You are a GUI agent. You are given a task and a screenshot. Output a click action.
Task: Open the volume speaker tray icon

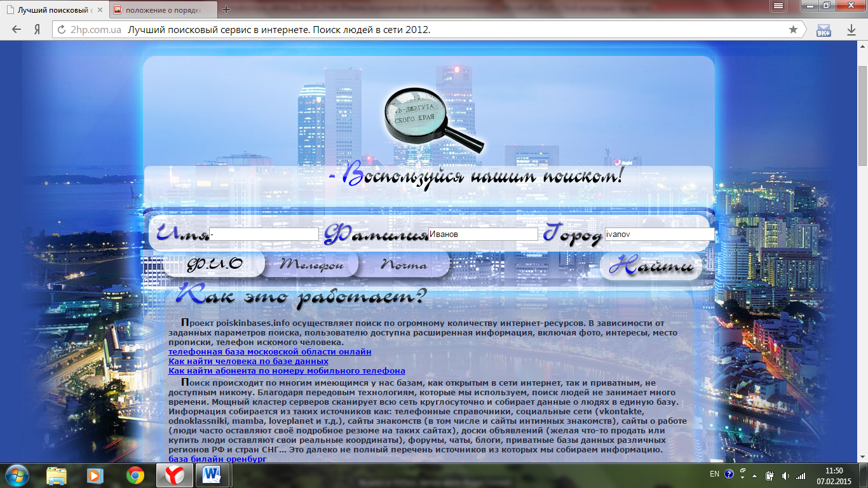click(785, 475)
